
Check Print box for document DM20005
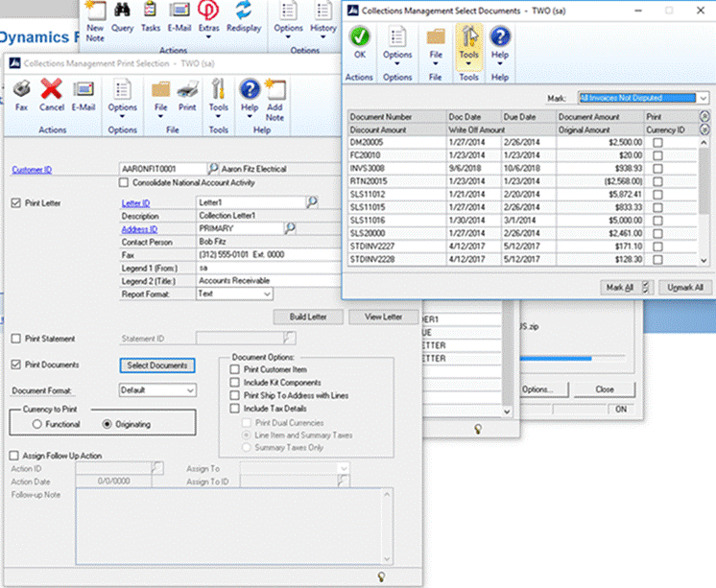pyautogui.click(x=657, y=142)
